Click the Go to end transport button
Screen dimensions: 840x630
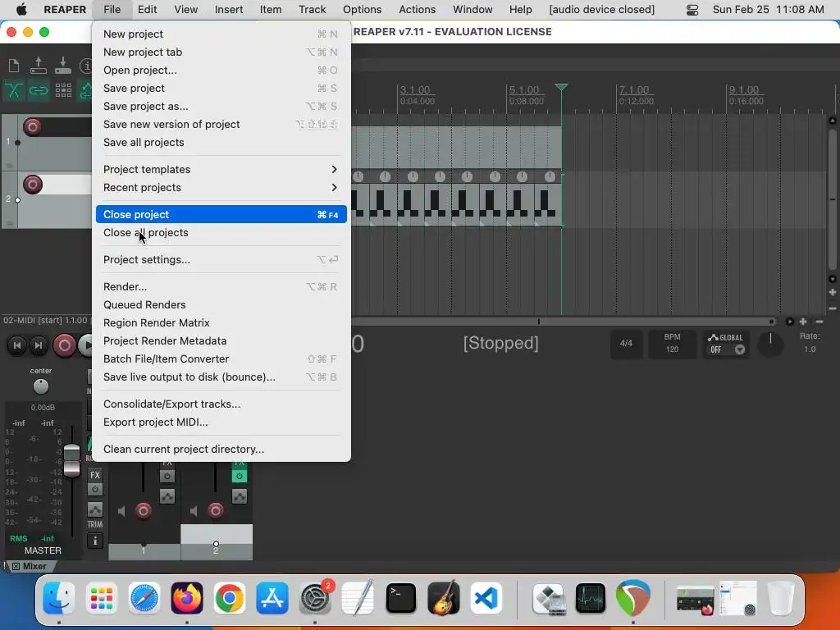(x=39, y=345)
